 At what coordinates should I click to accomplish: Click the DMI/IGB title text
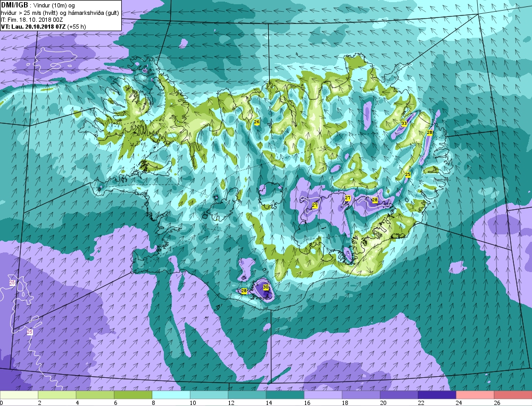click(15, 5)
